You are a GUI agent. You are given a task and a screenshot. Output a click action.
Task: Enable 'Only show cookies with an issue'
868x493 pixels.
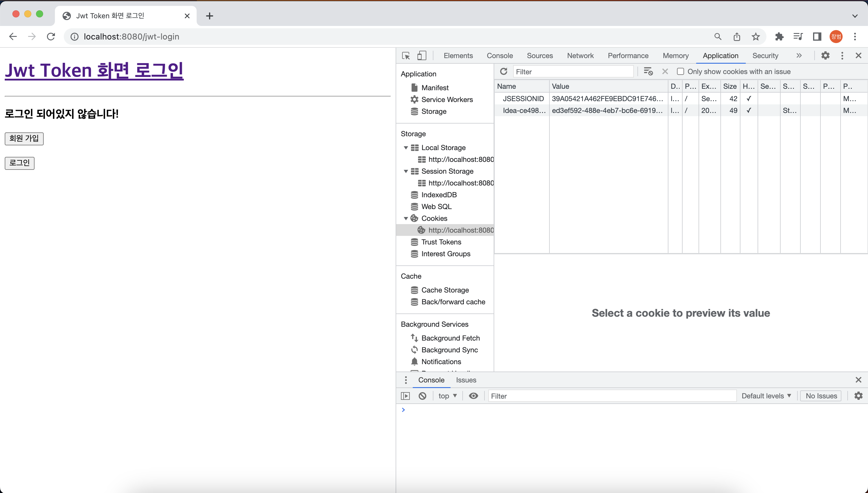(680, 71)
